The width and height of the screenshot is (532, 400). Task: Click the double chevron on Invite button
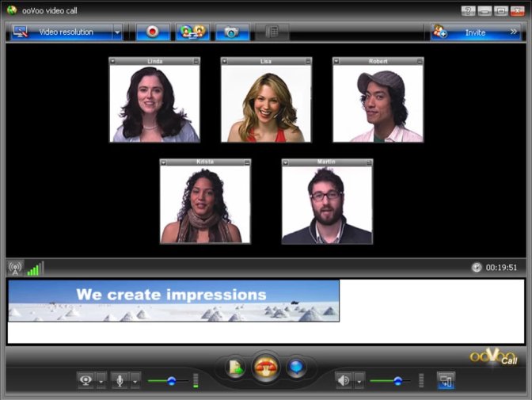[514, 32]
